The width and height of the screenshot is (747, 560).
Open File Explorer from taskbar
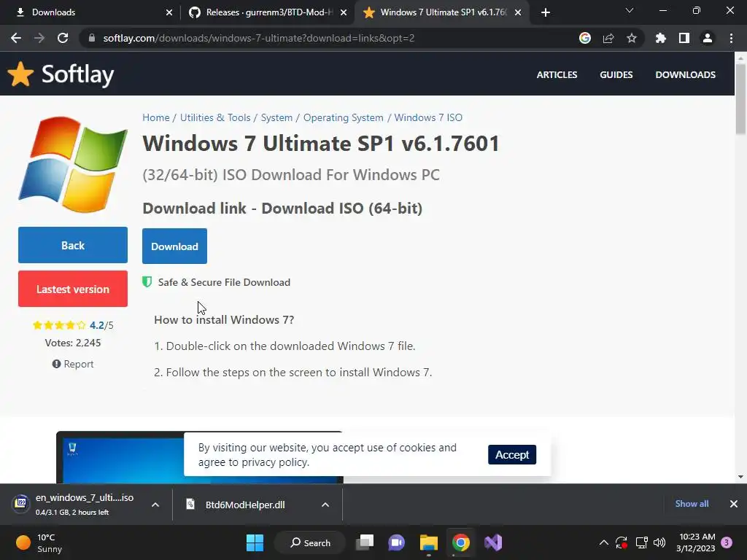click(429, 542)
